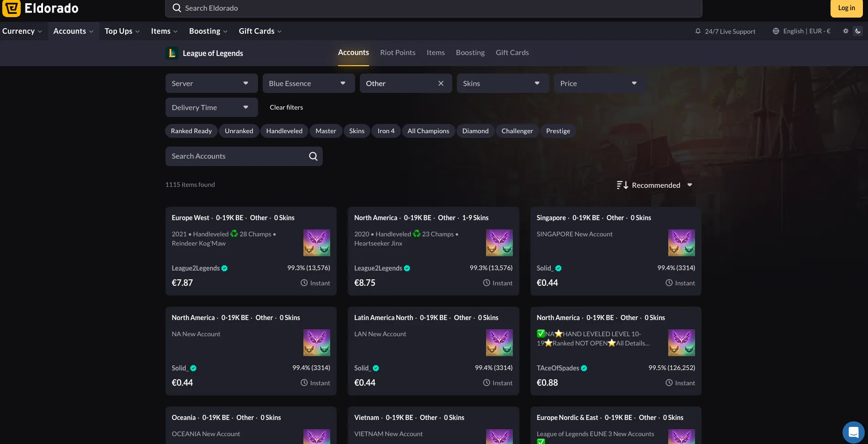Image resolution: width=868 pixels, height=444 pixels.
Task: Toggle the Handleveled filter chip
Action: pyautogui.click(x=284, y=131)
